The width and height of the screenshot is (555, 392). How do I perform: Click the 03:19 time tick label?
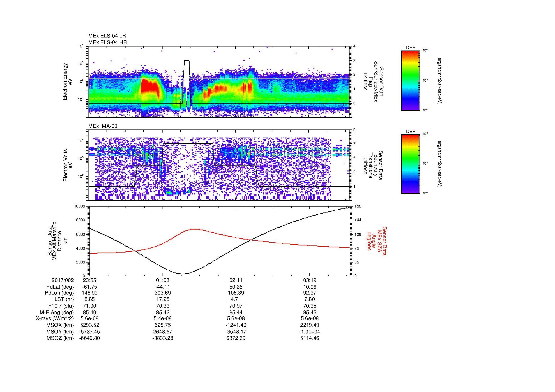[309, 280]
